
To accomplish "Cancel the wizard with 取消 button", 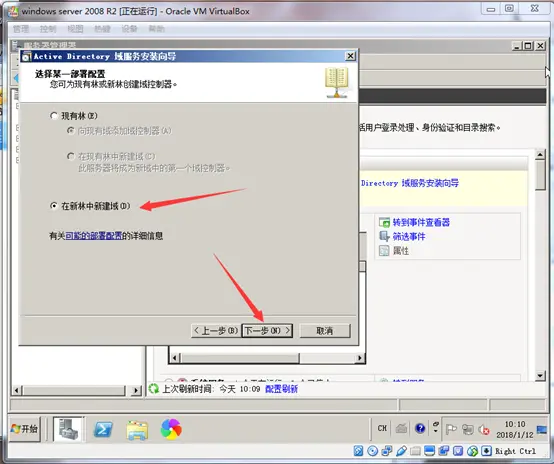I will [325, 331].
